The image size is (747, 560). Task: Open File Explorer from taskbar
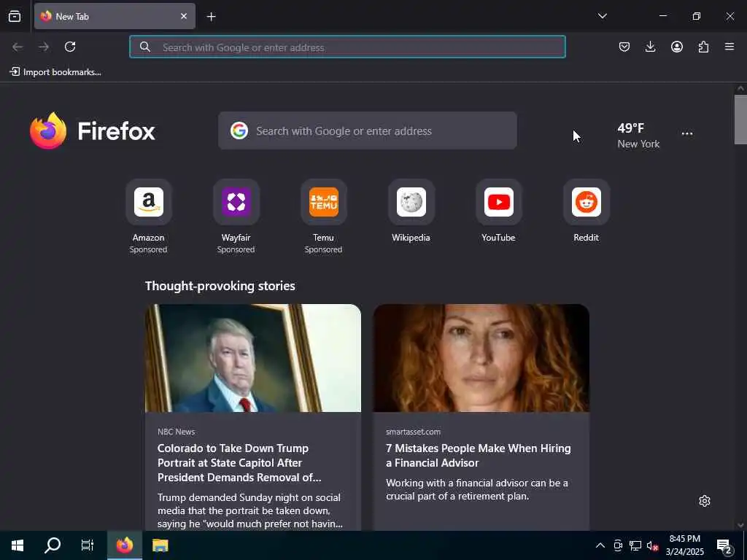160,545
